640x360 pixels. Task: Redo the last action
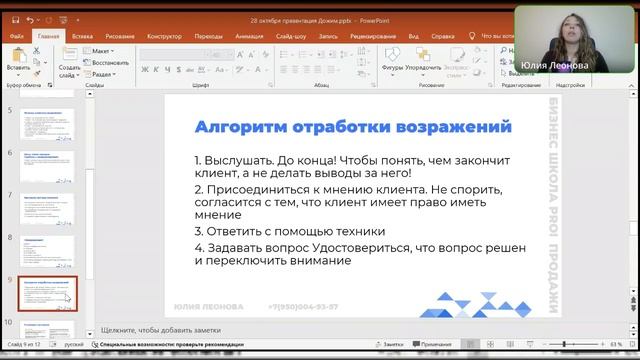[49, 20]
